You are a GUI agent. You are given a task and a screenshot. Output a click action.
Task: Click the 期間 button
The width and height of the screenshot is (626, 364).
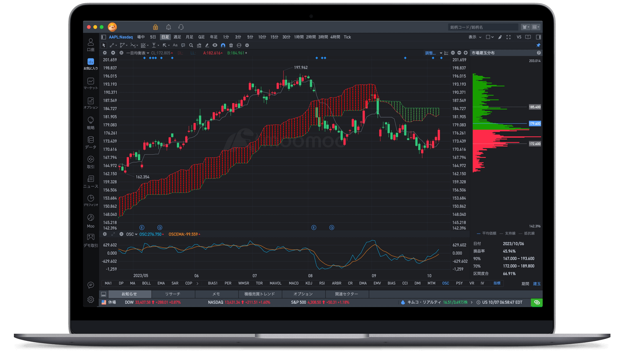coord(525,284)
